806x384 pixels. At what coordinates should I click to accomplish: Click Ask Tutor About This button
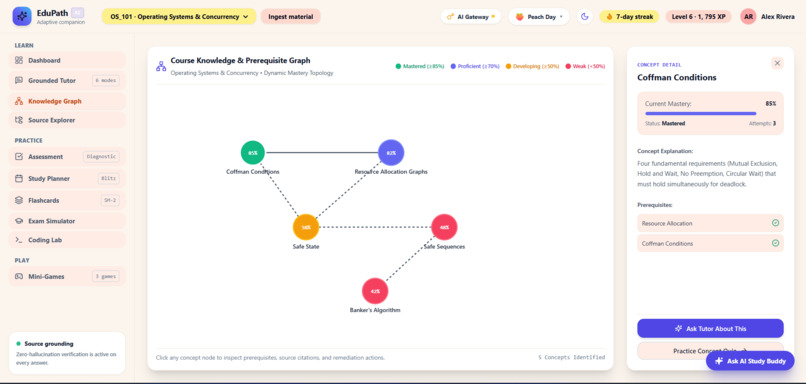pyautogui.click(x=710, y=328)
